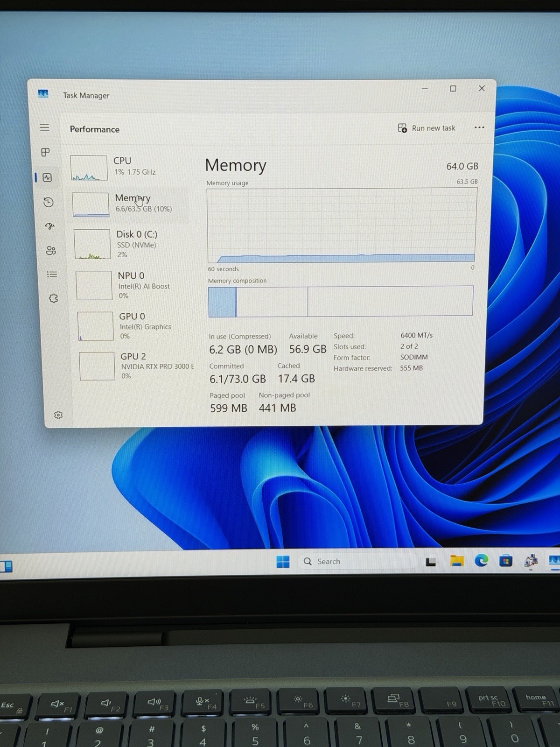
Task: Click the Available 56.9 GB value
Action: click(x=308, y=349)
